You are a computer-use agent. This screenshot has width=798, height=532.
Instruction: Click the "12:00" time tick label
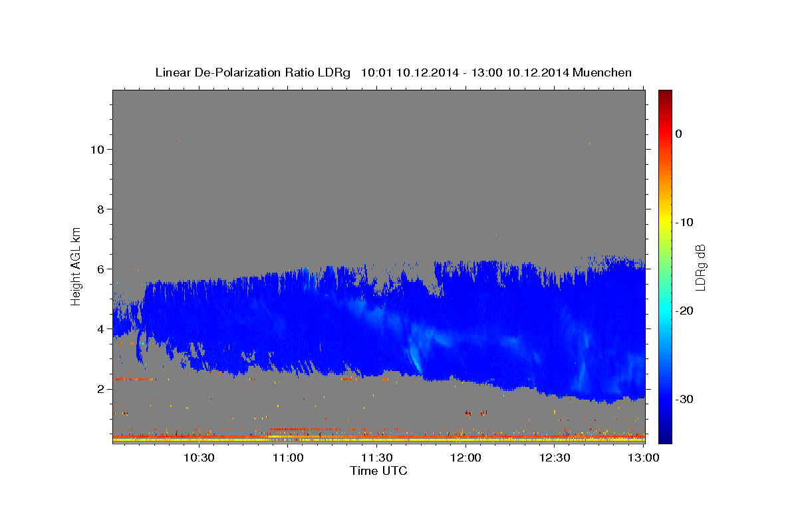coord(466,458)
